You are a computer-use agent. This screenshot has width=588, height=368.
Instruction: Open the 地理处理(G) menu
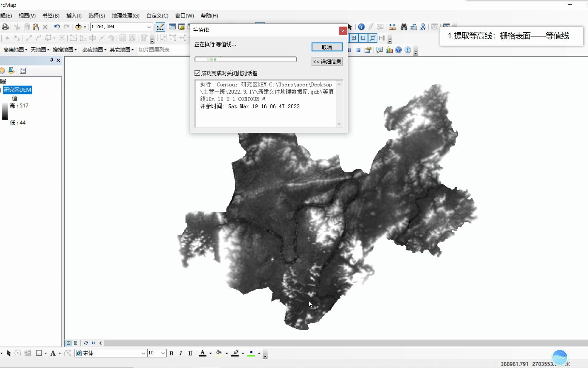[126, 16]
